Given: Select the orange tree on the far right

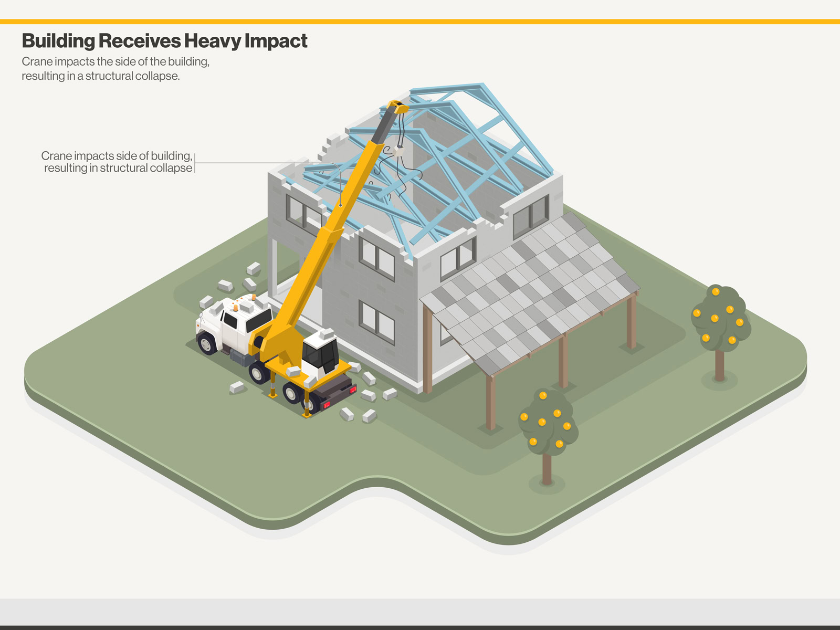Looking at the screenshot, I should (x=720, y=321).
